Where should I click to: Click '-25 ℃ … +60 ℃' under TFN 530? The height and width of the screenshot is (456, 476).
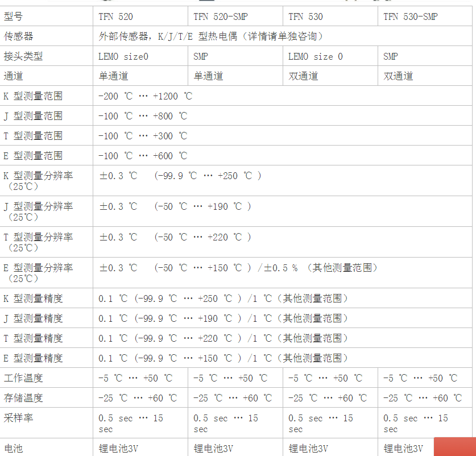[328, 398]
